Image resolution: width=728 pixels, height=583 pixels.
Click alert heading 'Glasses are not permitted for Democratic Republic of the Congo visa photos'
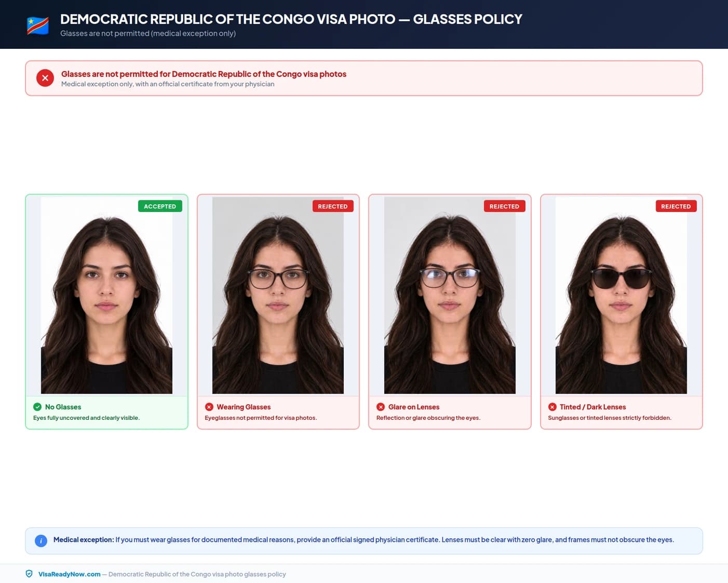click(204, 74)
